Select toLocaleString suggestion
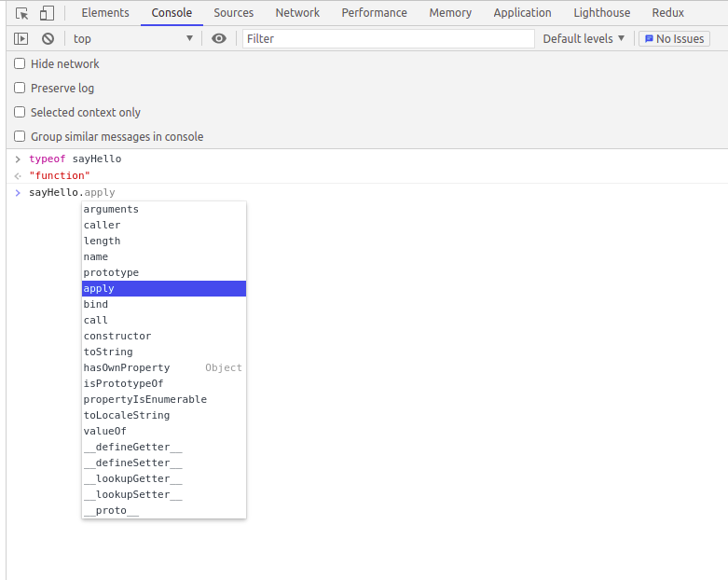Image resolution: width=728 pixels, height=580 pixels. pyautogui.click(x=164, y=415)
